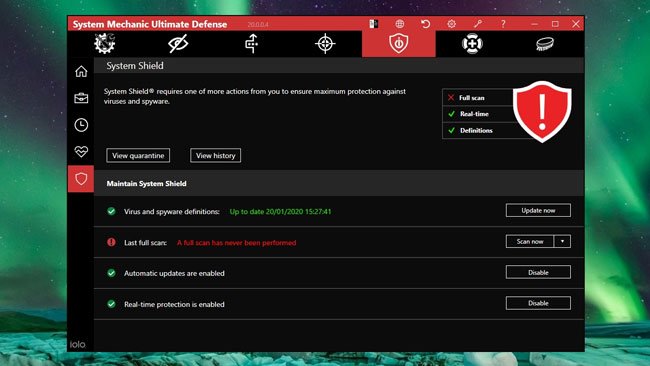Click the key license icon
650x366 pixels.
pos(478,24)
